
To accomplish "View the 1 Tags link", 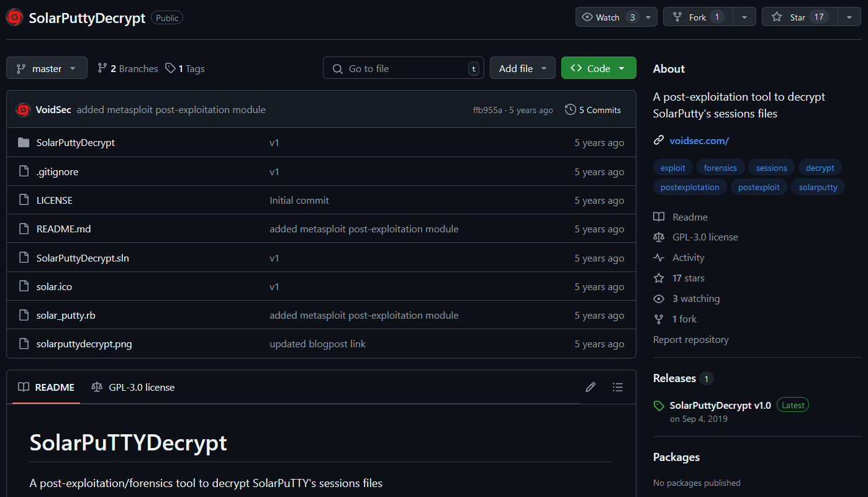I will point(185,68).
